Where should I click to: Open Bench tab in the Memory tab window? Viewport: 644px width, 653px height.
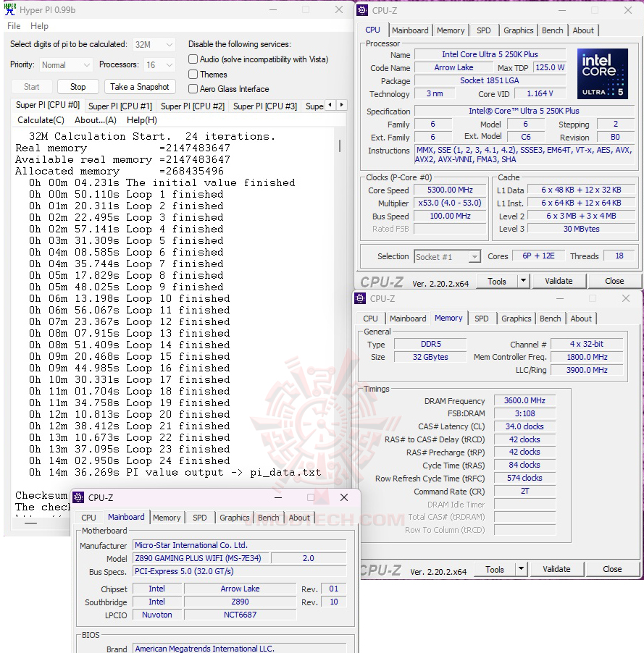pos(551,319)
